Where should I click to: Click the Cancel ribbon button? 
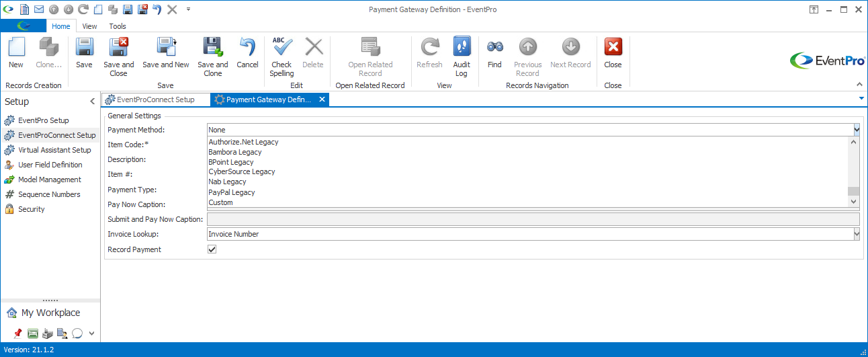click(x=247, y=53)
